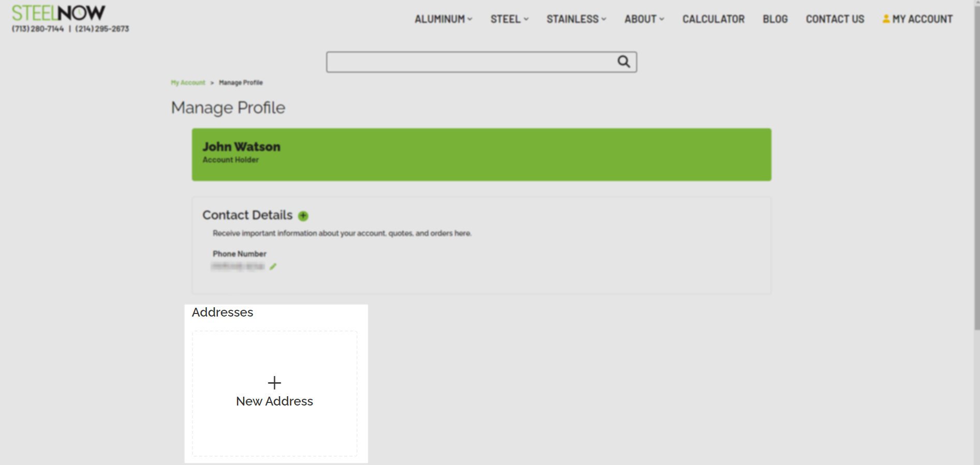Expand the Stainless menu
Image resolution: width=980 pixels, height=465 pixels.
(576, 19)
